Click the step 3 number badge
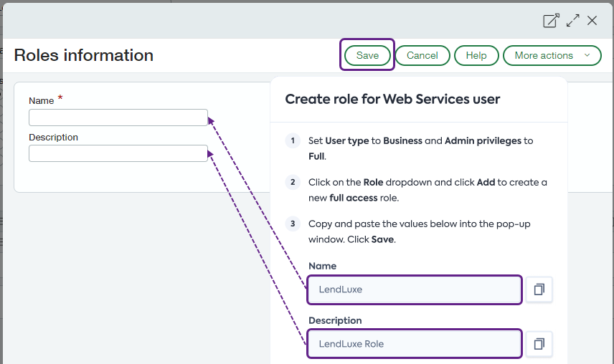 [293, 224]
